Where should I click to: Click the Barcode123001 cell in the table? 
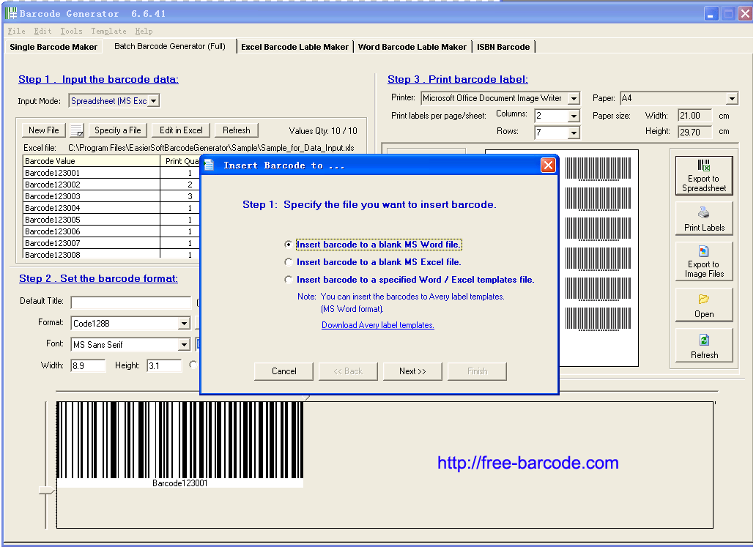point(92,173)
